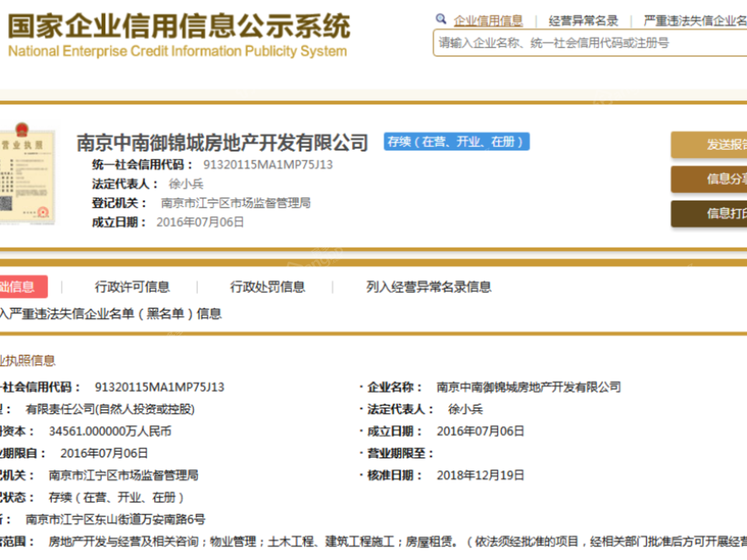Click 徐小兵 in the company header summary

pyautogui.click(x=186, y=184)
